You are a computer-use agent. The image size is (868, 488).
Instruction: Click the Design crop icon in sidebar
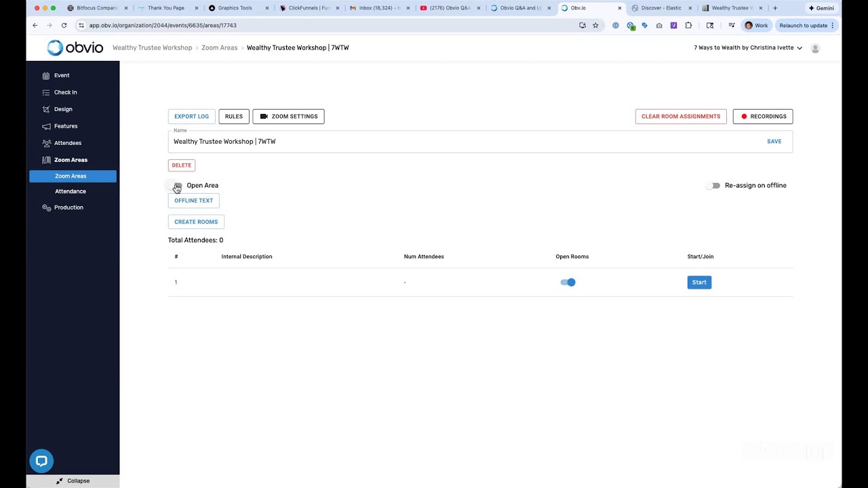(x=46, y=109)
